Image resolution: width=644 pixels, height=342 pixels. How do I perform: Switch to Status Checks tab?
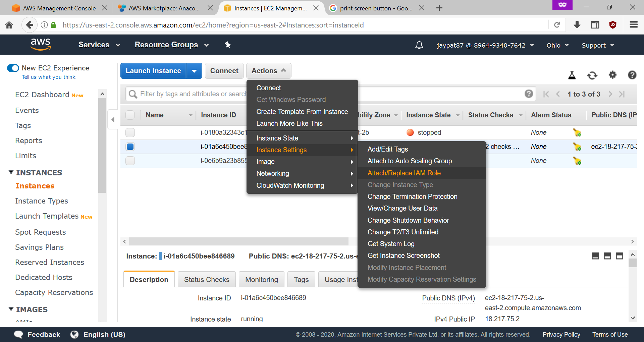(x=207, y=280)
